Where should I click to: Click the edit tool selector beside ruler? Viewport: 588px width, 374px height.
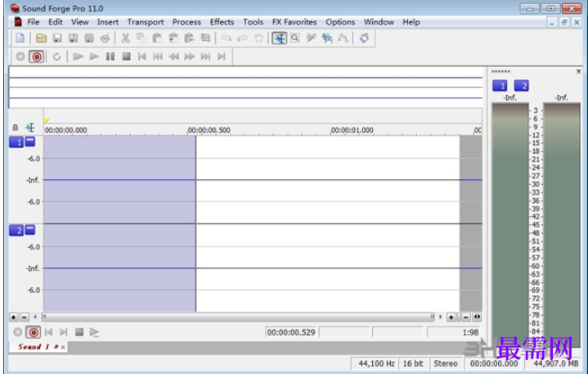30,128
